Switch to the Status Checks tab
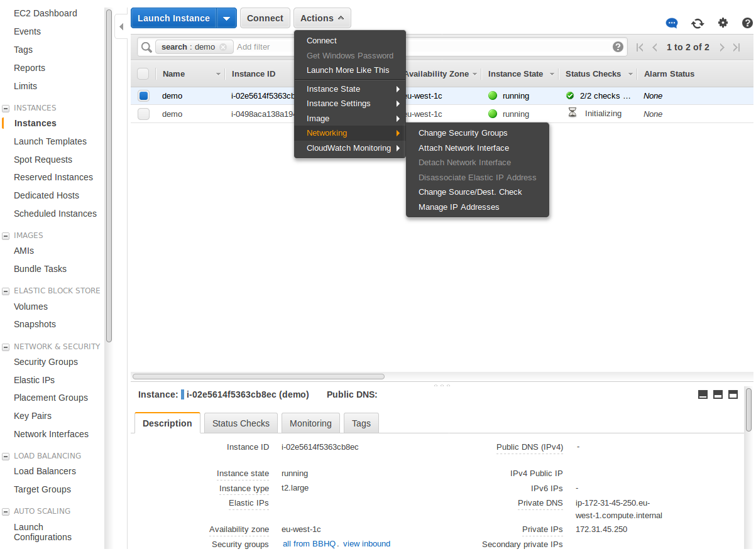The height and width of the screenshot is (554, 756). tap(241, 423)
